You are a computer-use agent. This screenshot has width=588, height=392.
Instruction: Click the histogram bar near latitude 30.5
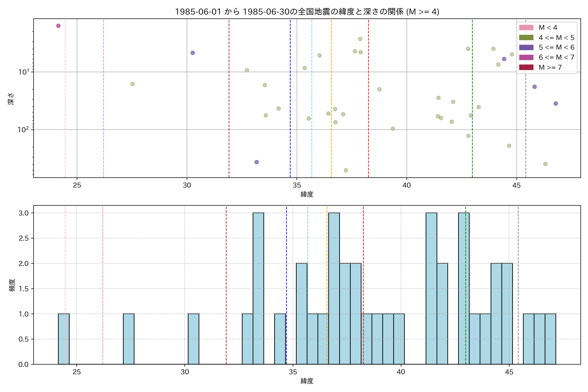pyautogui.click(x=193, y=339)
